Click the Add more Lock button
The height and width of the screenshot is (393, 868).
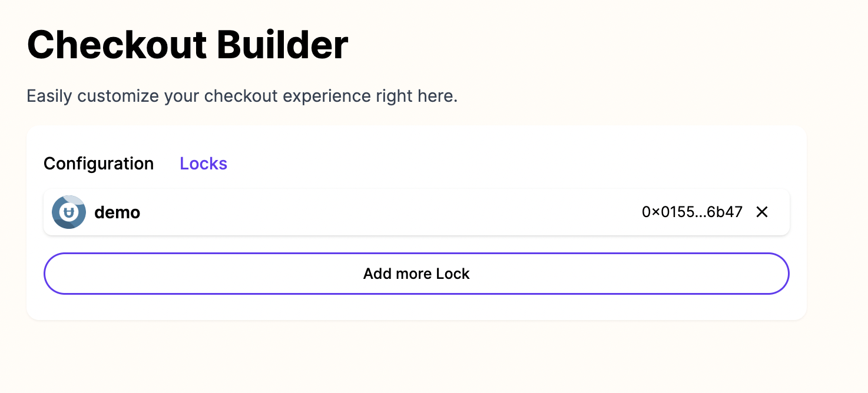[x=416, y=274]
